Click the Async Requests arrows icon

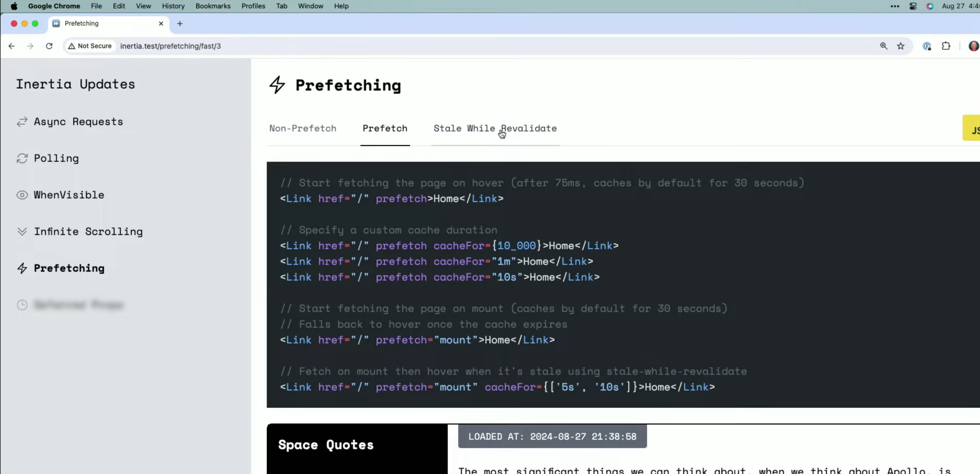tap(22, 121)
